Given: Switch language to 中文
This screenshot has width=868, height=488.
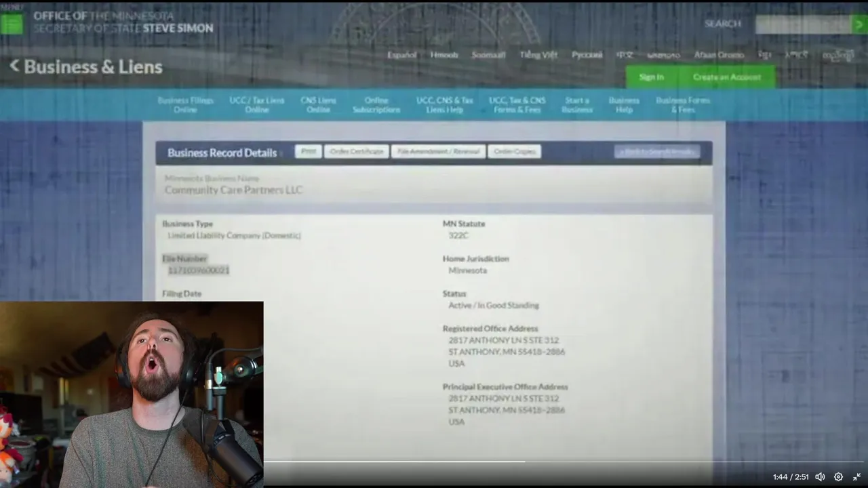Looking at the screenshot, I should pos(625,55).
